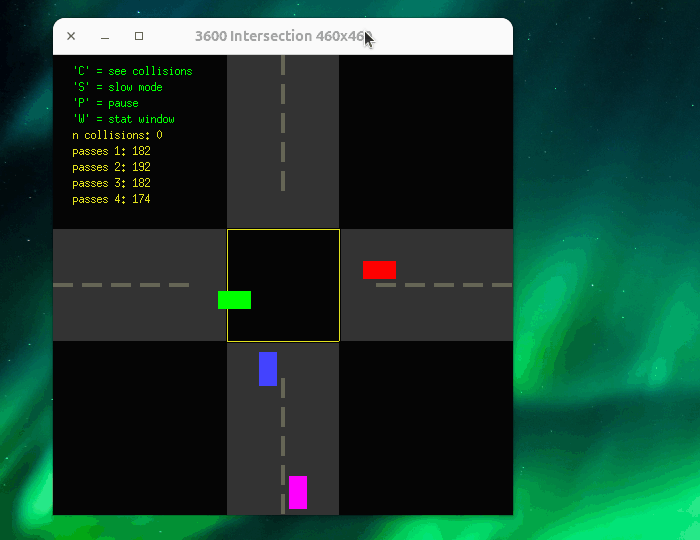Click the "'C' = see collisions" hint text
700x540 pixels.
click(x=132, y=71)
